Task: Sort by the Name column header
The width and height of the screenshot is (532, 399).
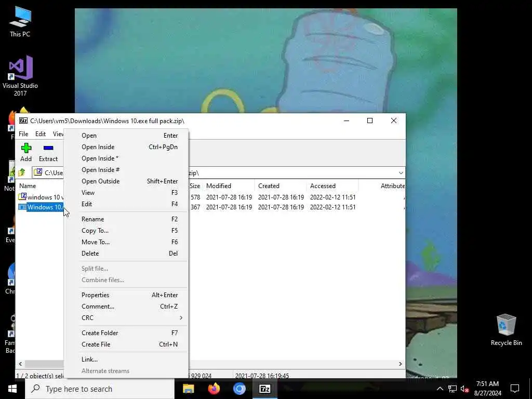Action: pos(28,186)
